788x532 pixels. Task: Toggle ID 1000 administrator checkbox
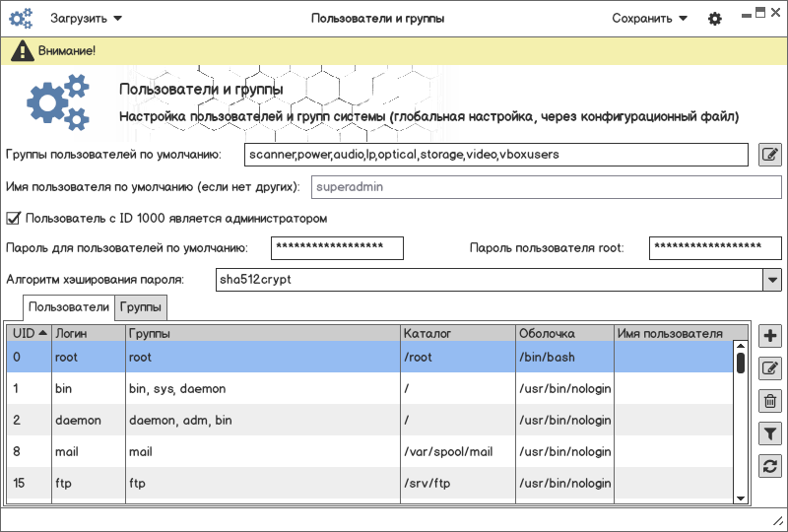tap(14, 218)
